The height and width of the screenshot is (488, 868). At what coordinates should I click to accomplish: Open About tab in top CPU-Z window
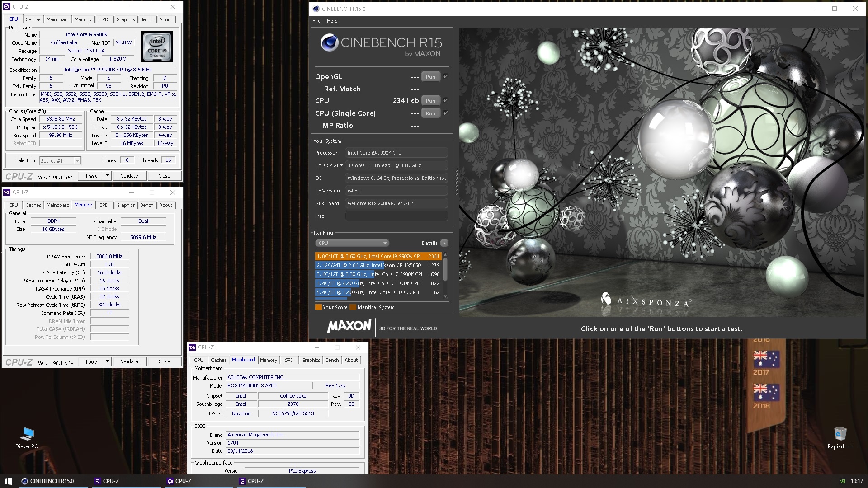[x=166, y=19]
